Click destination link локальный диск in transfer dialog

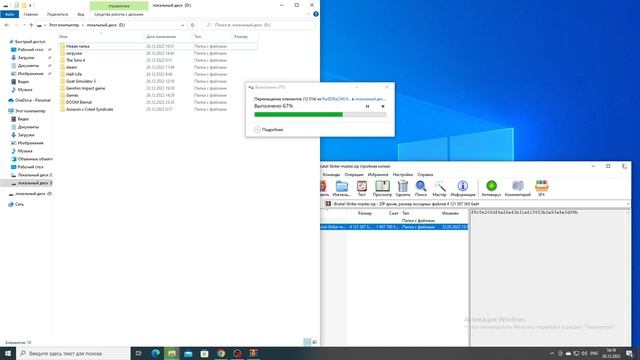click(x=370, y=99)
